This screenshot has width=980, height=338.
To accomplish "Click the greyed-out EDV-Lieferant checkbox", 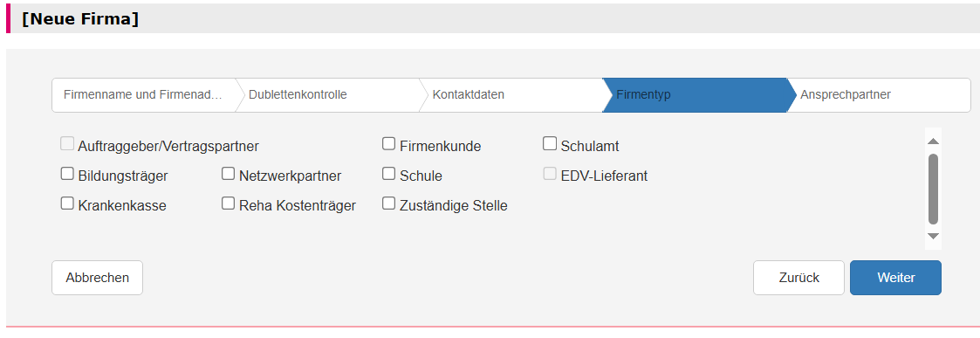I will coord(550,174).
